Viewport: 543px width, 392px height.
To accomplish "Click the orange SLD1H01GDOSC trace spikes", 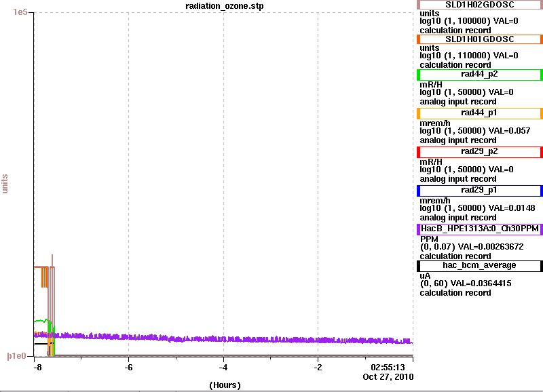I will click(44, 277).
